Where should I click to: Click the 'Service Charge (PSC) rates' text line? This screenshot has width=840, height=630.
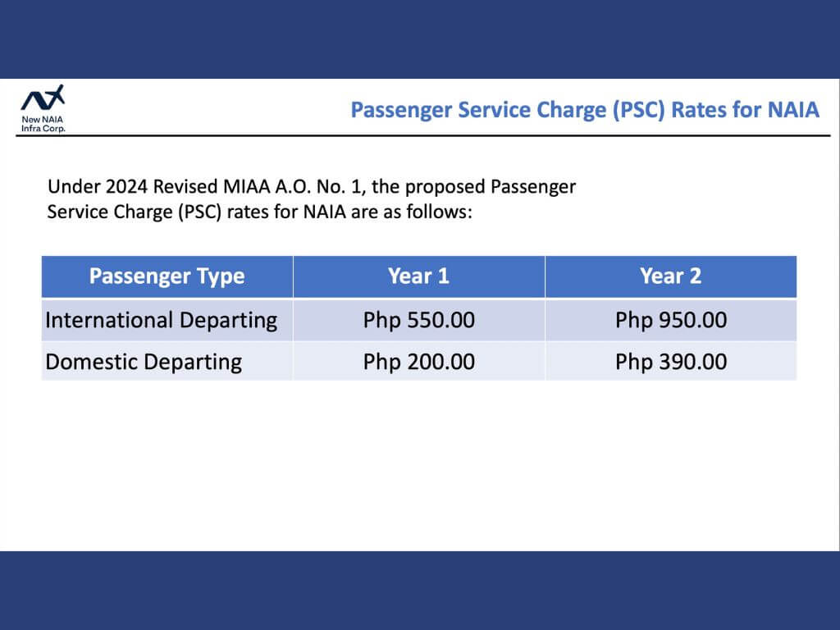[x=260, y=212]
